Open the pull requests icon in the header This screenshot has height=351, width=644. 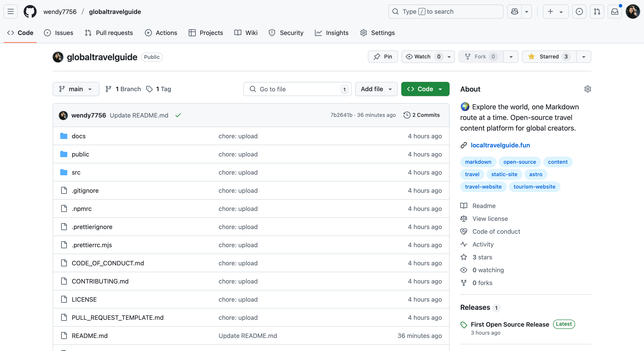click(597, 11)
